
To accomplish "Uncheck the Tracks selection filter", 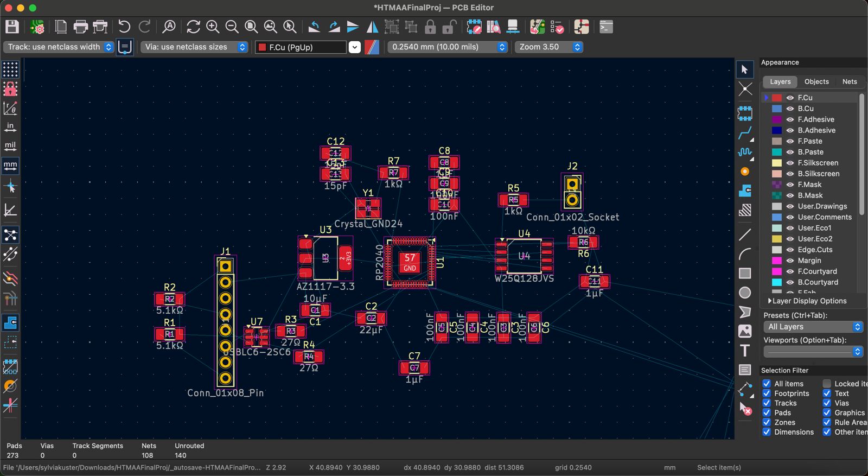I will [767, 403].
